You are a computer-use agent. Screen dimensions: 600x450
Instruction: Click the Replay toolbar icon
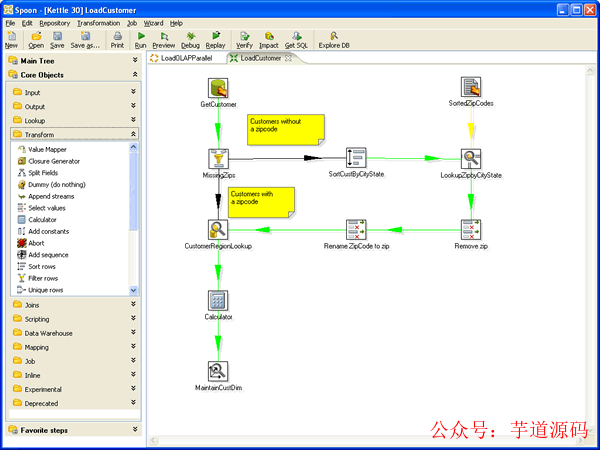(216, 36)
